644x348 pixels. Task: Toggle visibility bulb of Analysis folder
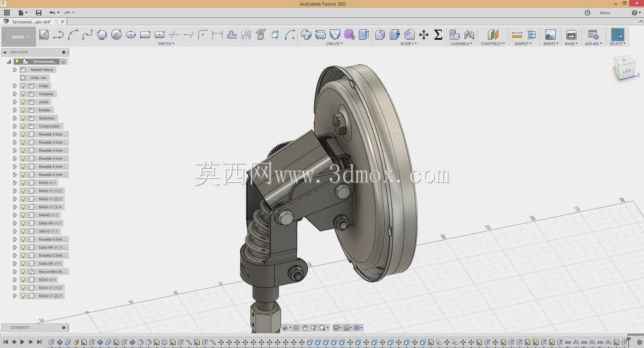23,94
